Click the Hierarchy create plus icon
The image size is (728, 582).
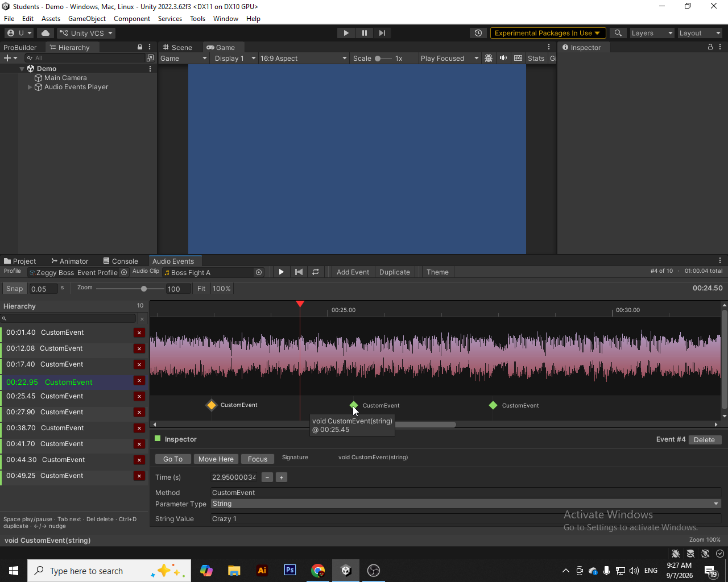pos(7,58)
